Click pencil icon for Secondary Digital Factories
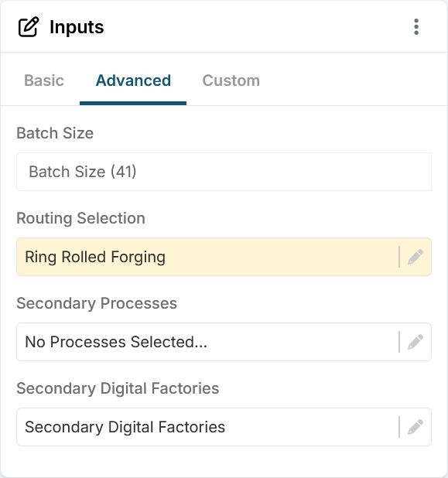The image size is (448, 478). pyautogui.click(x=416, y=427)
